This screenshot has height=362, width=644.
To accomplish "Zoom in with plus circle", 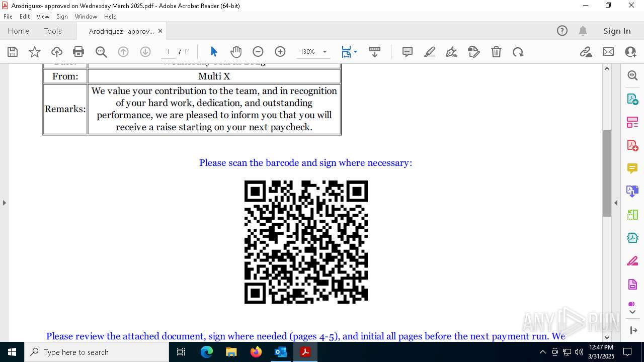I will [280, 52].
